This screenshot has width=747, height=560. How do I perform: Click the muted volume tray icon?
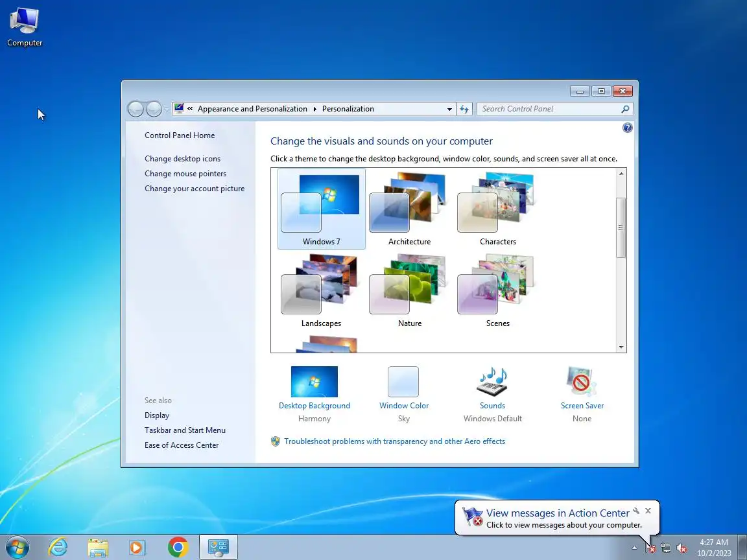point(682,548)
